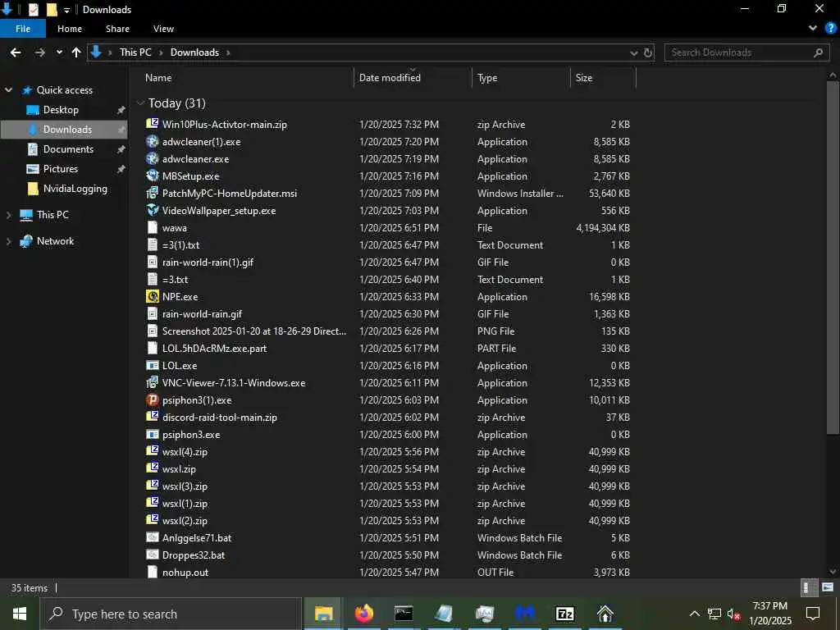Refresh the Downloads folder view
Viewport: 840px width, 630px height.
tap(648, 52)
